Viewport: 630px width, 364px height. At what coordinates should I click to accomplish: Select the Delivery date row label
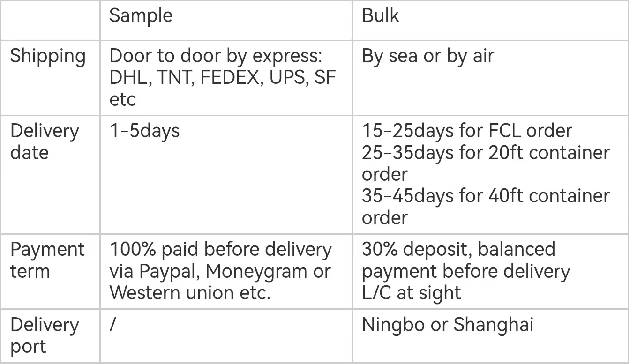click(x=45, y=142)
